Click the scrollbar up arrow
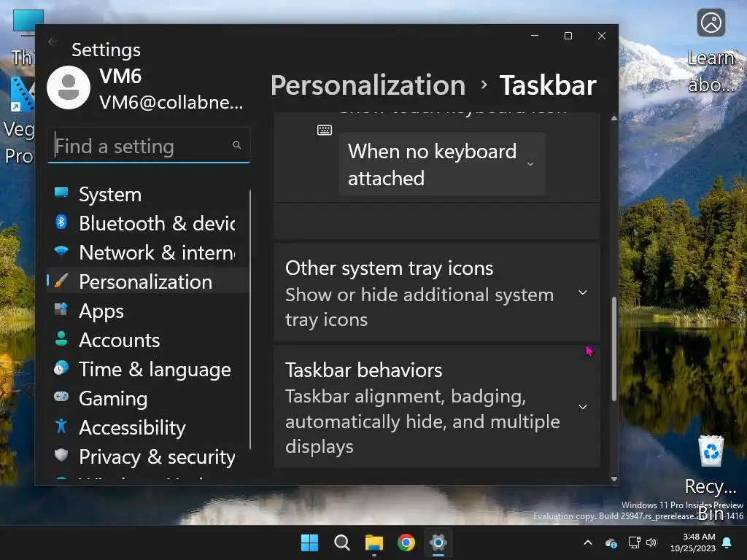The image size is (747, 560). [x=614, y=118]
